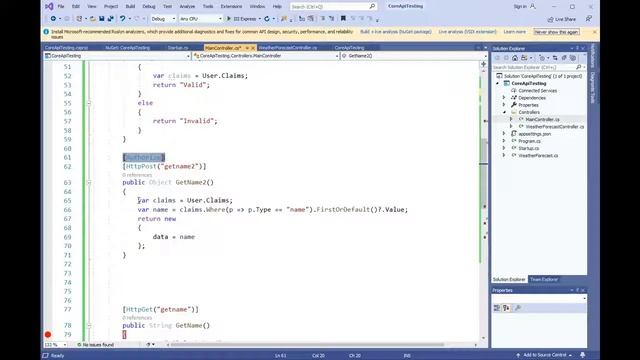This screenshot has height=360, width=640.
Task: Click 'No issues found' status text
Action: pos(98,345)
